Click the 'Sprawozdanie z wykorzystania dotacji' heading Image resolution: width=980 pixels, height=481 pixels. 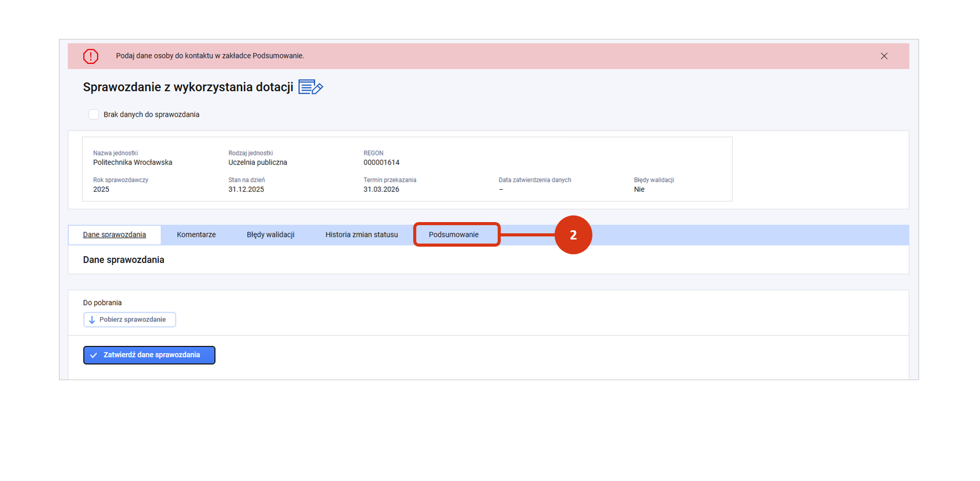pos(188,88)
